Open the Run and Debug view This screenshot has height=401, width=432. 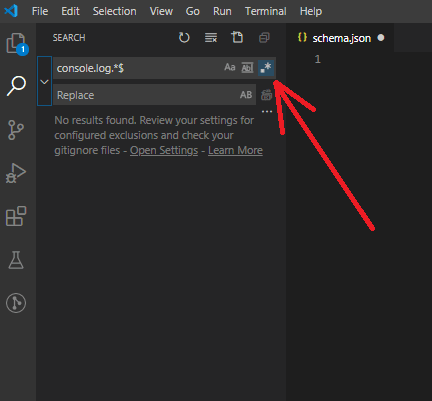coord(16,173)
